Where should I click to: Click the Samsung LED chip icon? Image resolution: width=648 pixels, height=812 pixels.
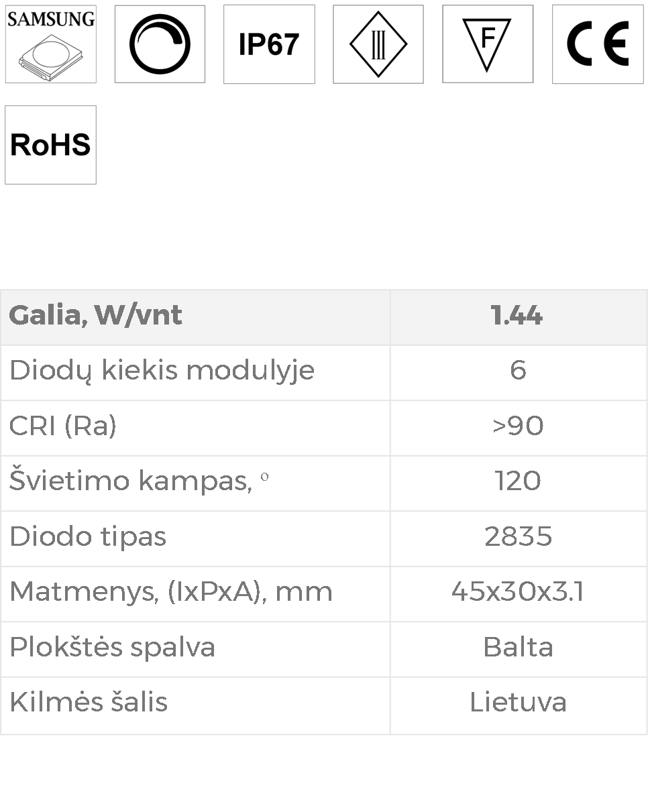pos(50,44)
